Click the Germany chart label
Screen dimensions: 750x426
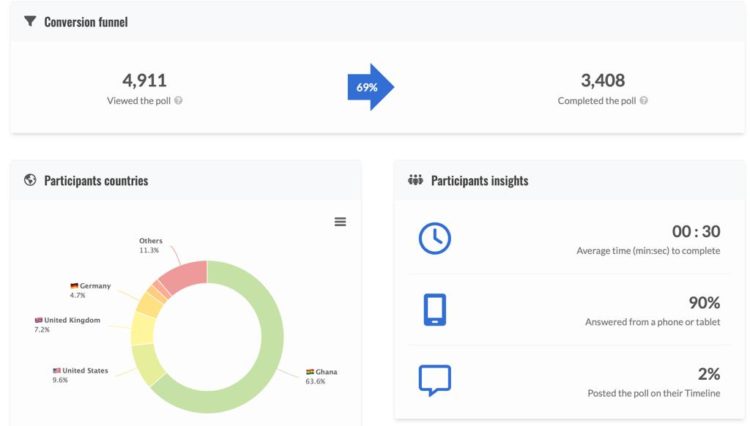pyautogui.click(x=94, y=286)
